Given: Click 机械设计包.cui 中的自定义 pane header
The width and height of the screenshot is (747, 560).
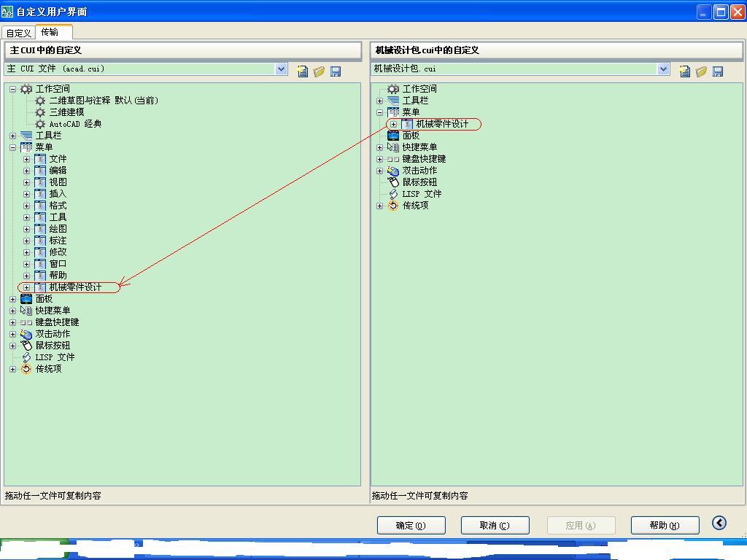Looking at the screenshot, I should [x=557, y=50].
